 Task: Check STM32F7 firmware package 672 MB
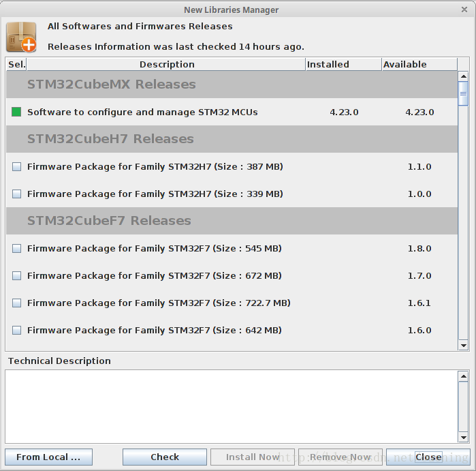pyautogui.click(x=17, y=275)
